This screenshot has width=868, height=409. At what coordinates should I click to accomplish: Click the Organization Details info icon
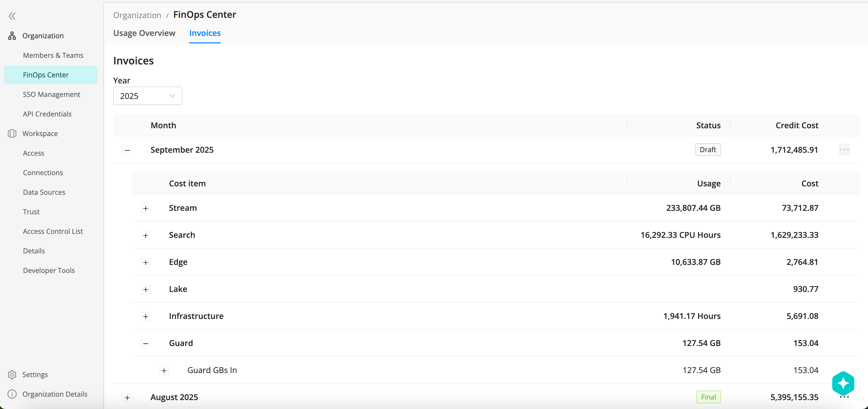coord(12,394)
